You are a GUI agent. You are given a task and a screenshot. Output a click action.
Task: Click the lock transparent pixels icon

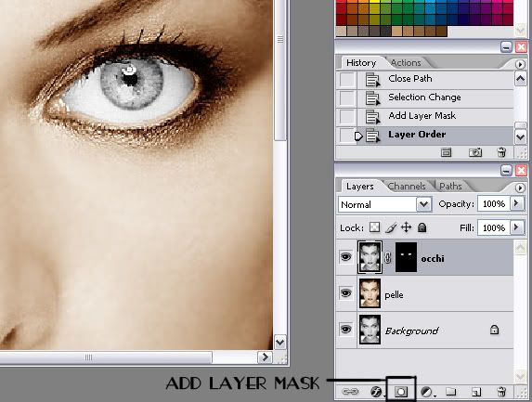pyautogui.click(x=374, y=227)
